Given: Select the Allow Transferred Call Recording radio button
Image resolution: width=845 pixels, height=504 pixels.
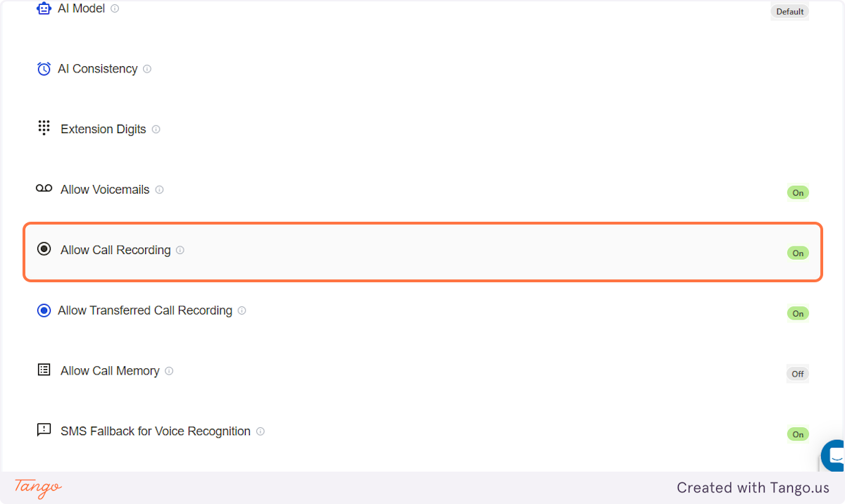Looking at the screenshot, I should [x=44, y=310].
